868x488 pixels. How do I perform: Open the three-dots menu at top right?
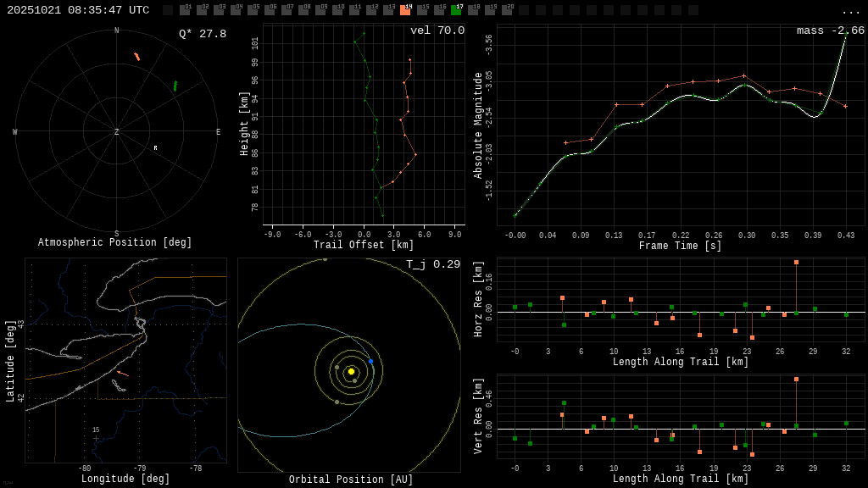pos(850,11)
